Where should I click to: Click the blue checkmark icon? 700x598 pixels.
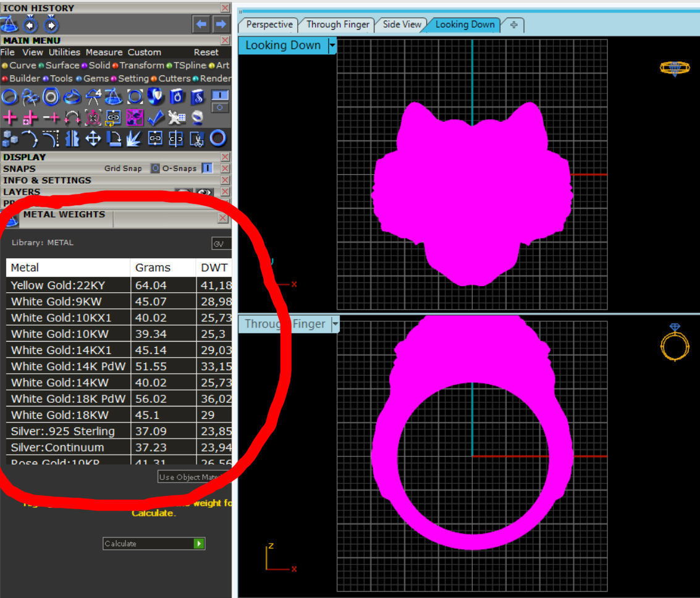click(x=155, y=118)
